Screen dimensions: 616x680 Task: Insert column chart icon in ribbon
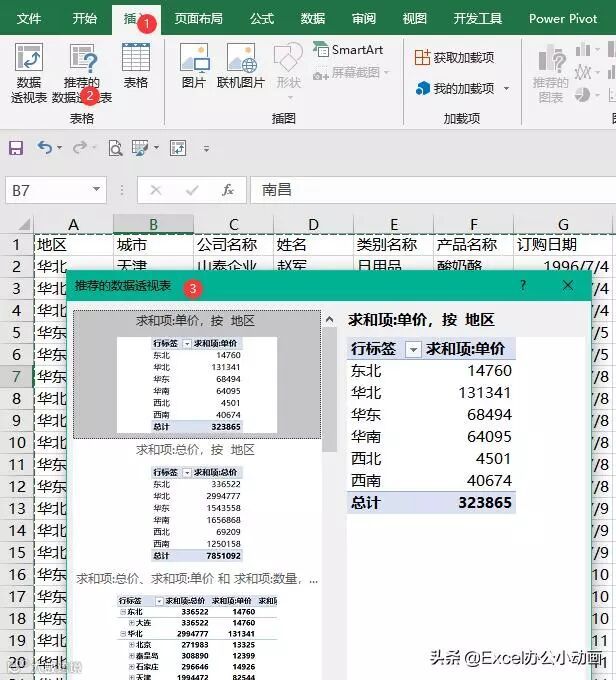(583, 50)
